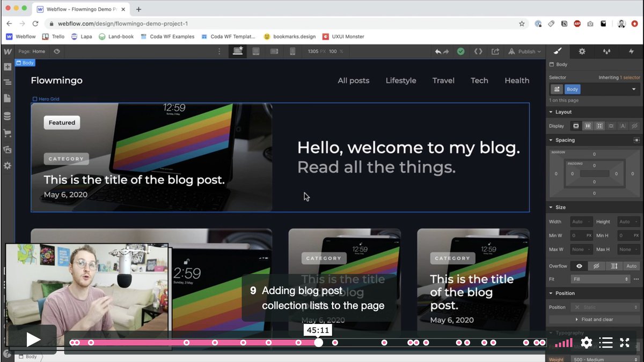Screen dimensions: 644x362
Task: Set overflow to hidden
Action: [596, 266]
